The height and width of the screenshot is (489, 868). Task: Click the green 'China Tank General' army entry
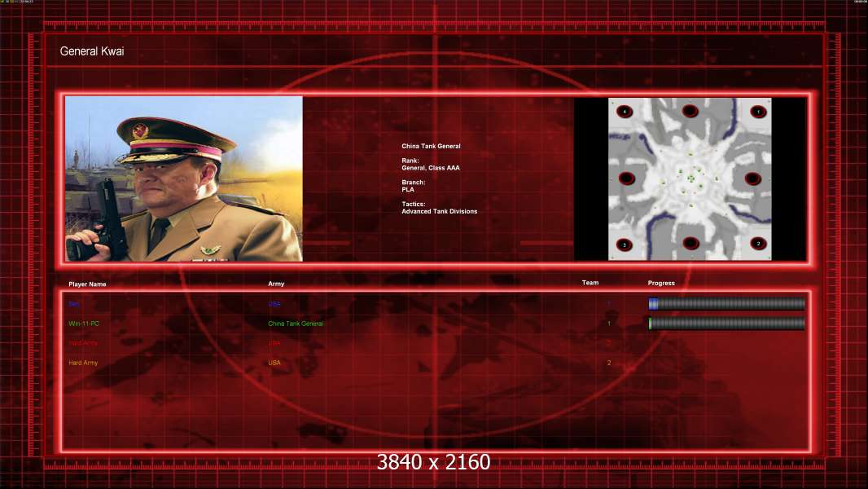pyautogui.click(x=296, y=324)
